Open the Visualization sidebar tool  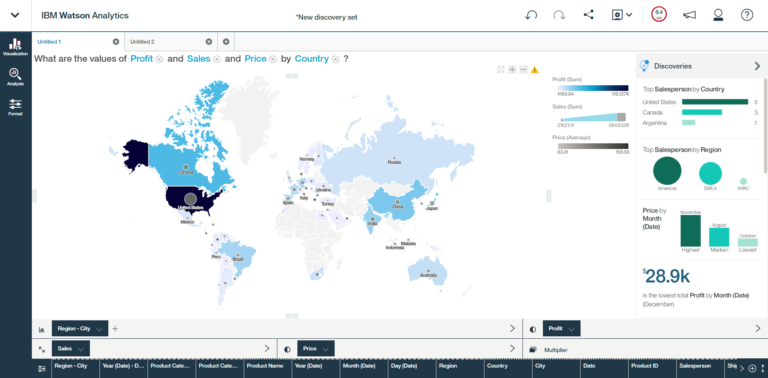[15, 47]
